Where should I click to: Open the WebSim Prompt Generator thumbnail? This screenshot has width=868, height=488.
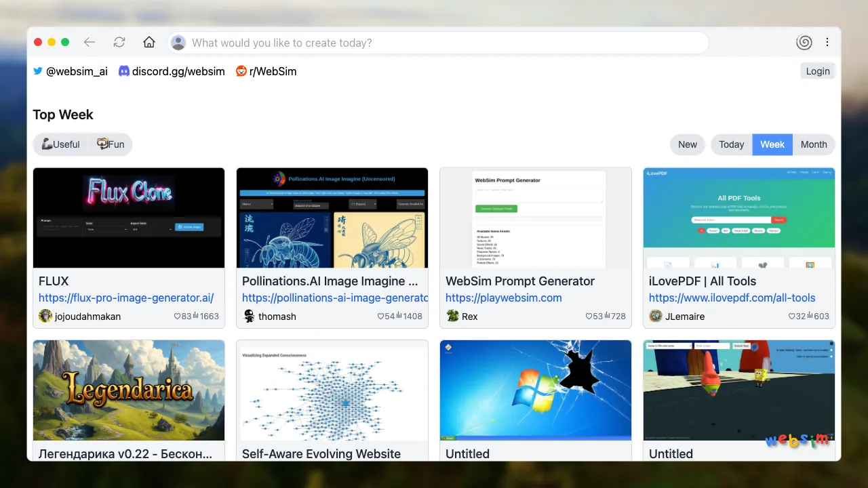[x=536, y=218]
